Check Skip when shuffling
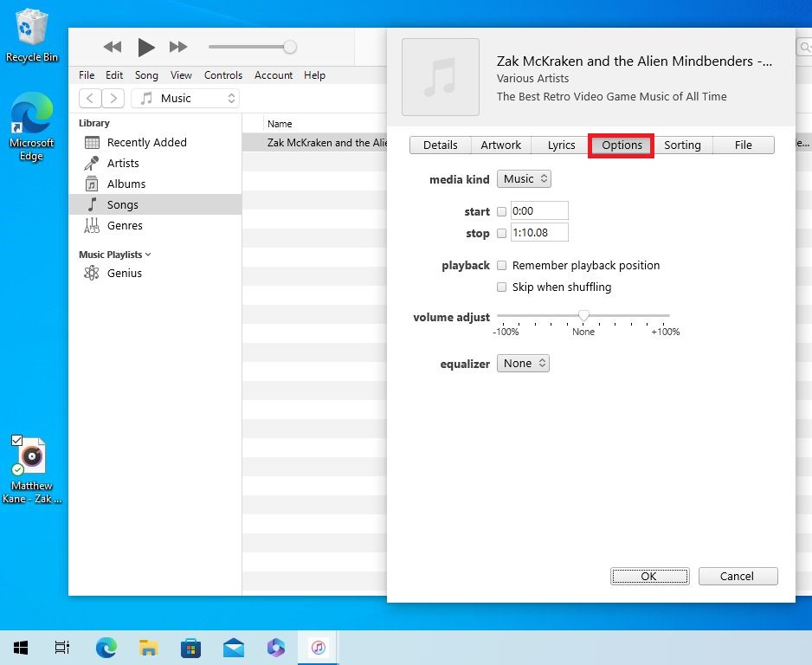This screenshot has height=665, width=812. pyautogui.click(x=501, y=287)
